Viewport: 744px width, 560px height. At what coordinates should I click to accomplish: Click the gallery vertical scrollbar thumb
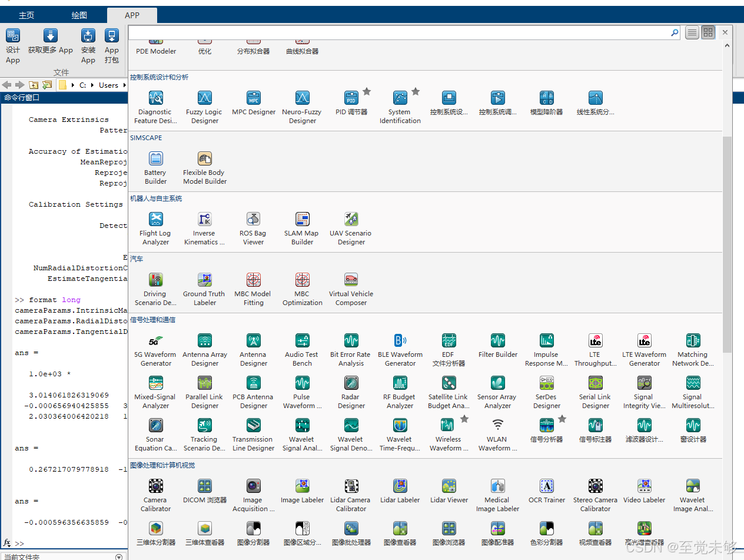[x=727, y=243]
